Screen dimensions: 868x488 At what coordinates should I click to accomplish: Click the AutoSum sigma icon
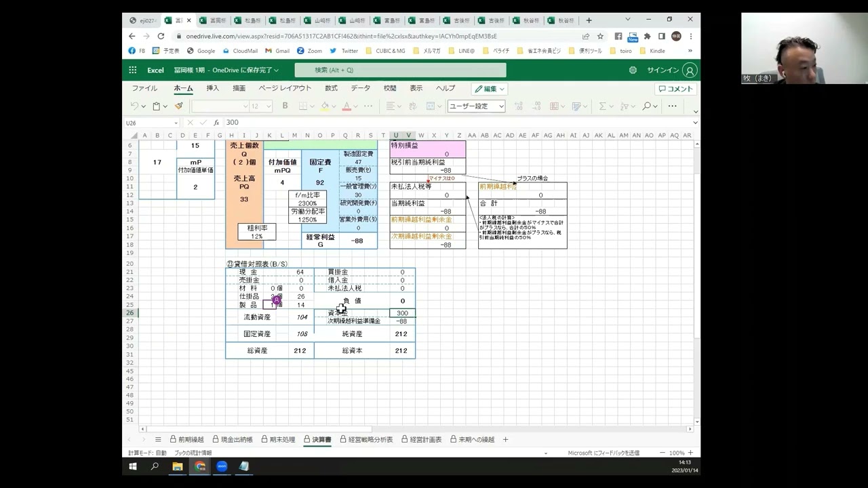click(601, 106)
